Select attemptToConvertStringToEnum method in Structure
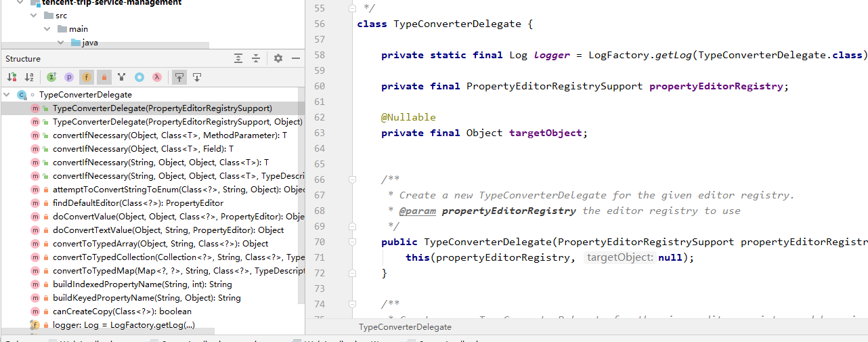 (x=152, y=190)
